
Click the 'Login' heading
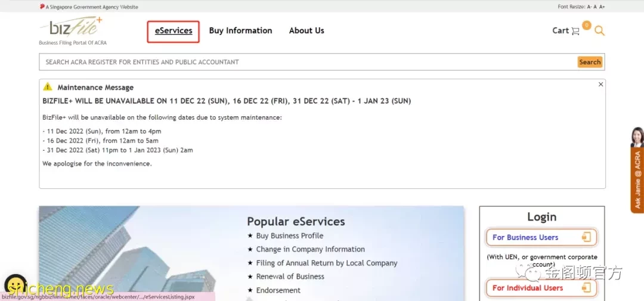(x=541, y=217)
